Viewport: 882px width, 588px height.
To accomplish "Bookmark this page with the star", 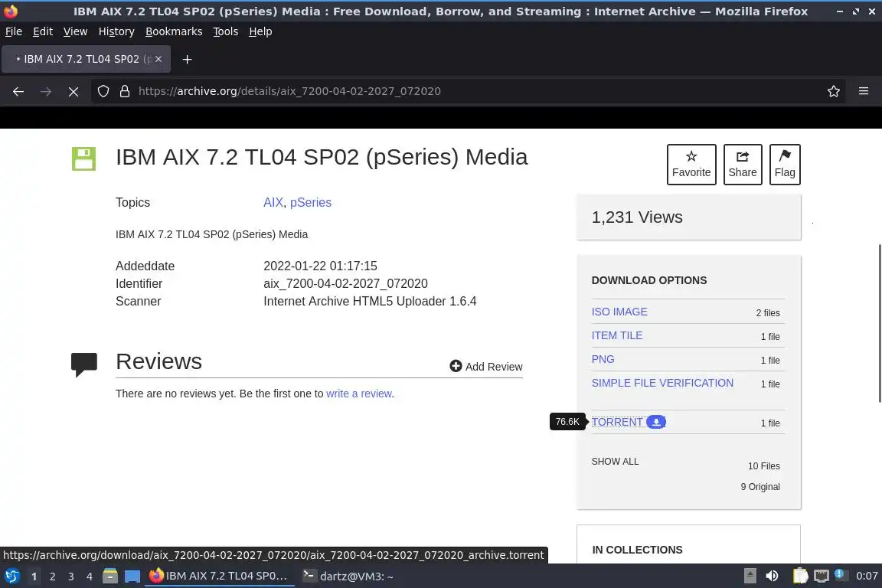I will 834,91.
